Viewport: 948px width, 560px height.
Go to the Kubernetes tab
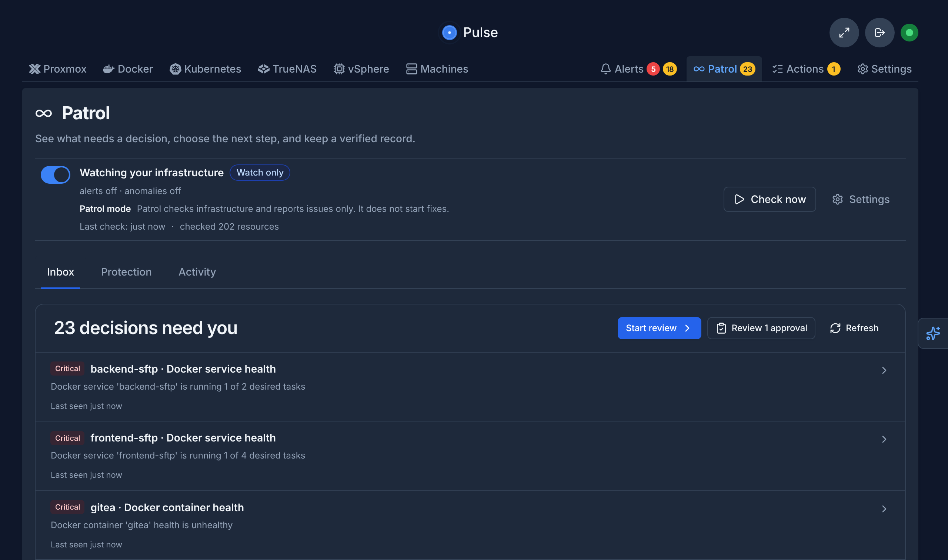[x=205, y=69]
